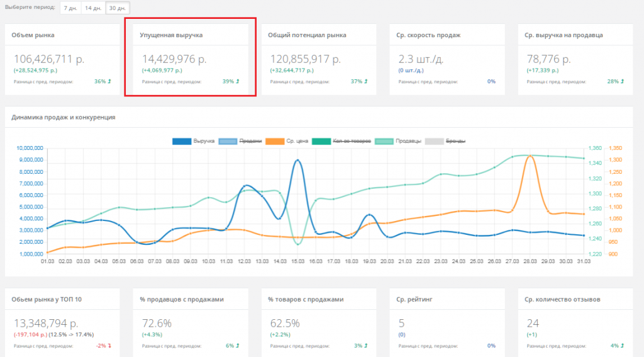Show Кол-во товаров series on chart
Image resolution: width=644 pixels, height=357 pixels.
321,141
